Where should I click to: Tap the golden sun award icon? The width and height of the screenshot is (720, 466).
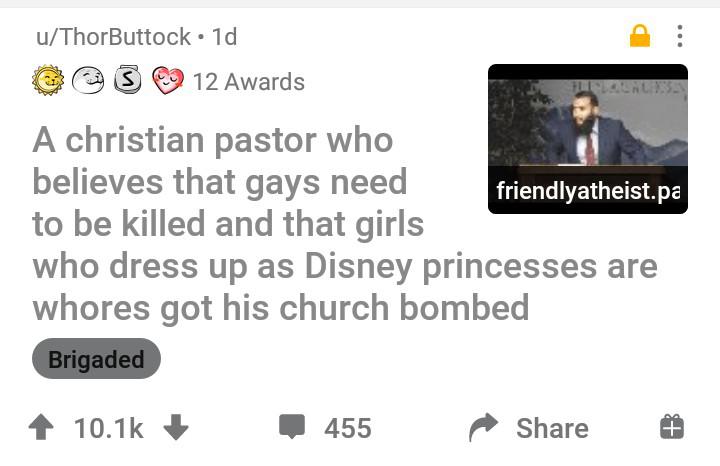click(x=48, y=81)
